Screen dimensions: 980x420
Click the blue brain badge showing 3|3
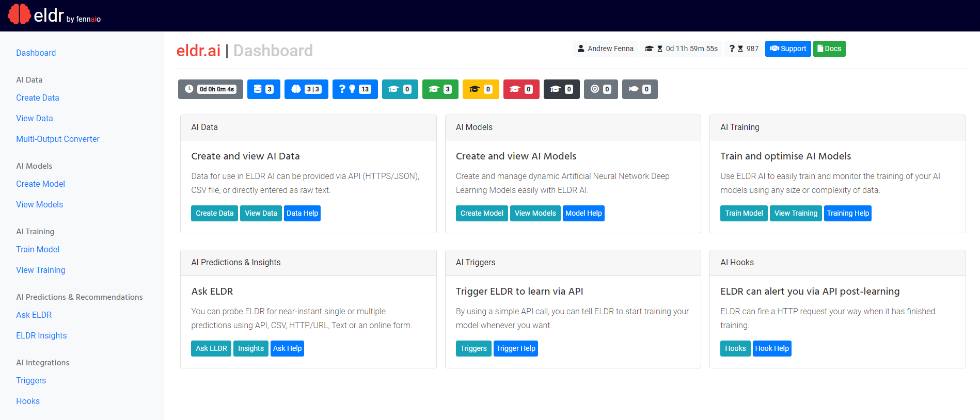306,89
